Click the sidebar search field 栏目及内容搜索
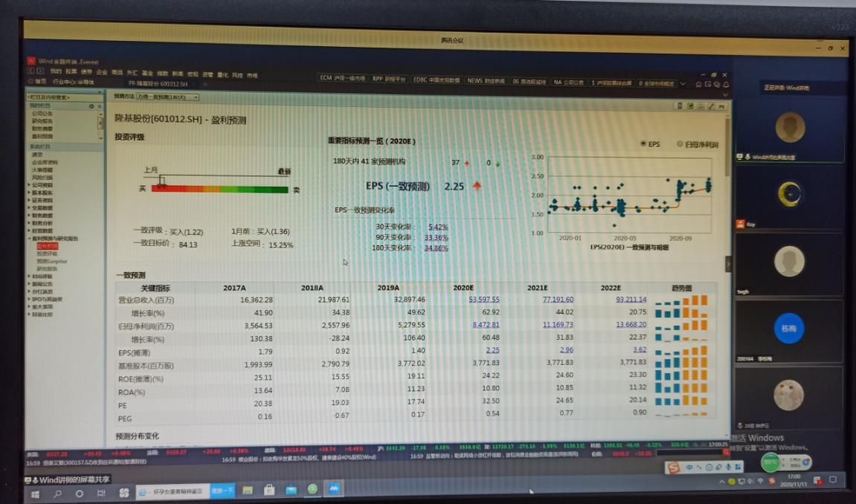Viewport: 856px width, 504px height. (x=65, y=97)
